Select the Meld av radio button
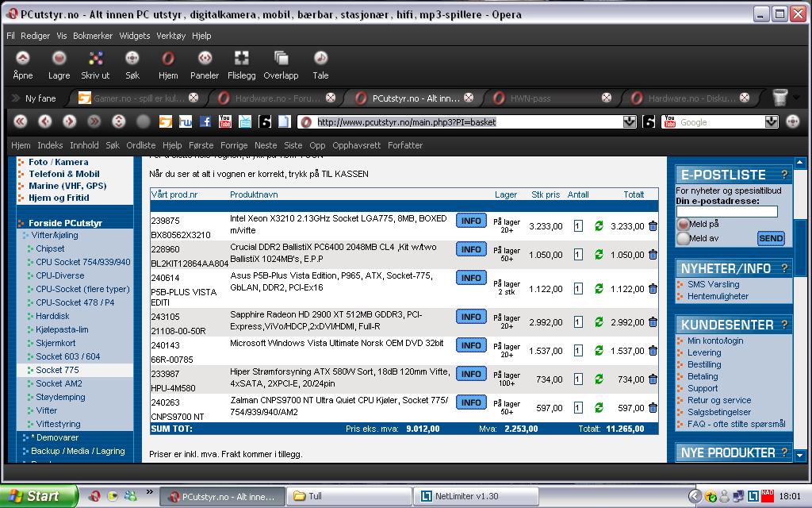The image size is (812, 508). [683, 238]
